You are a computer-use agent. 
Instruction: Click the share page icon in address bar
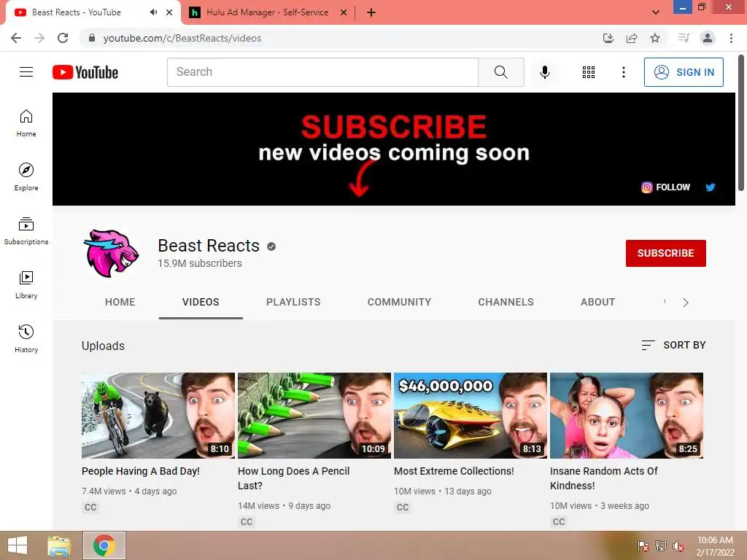coord(632,38)
